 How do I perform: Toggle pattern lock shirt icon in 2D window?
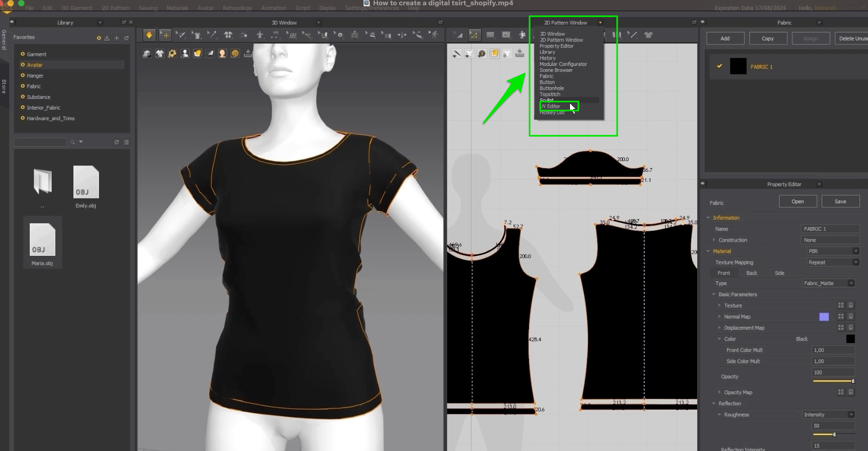[507, 54]
